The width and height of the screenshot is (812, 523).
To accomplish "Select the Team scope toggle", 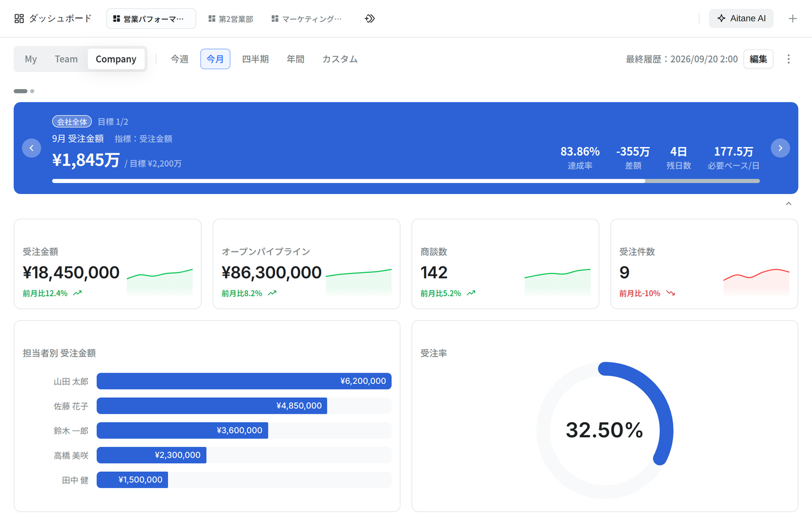I will pos(66,59).
